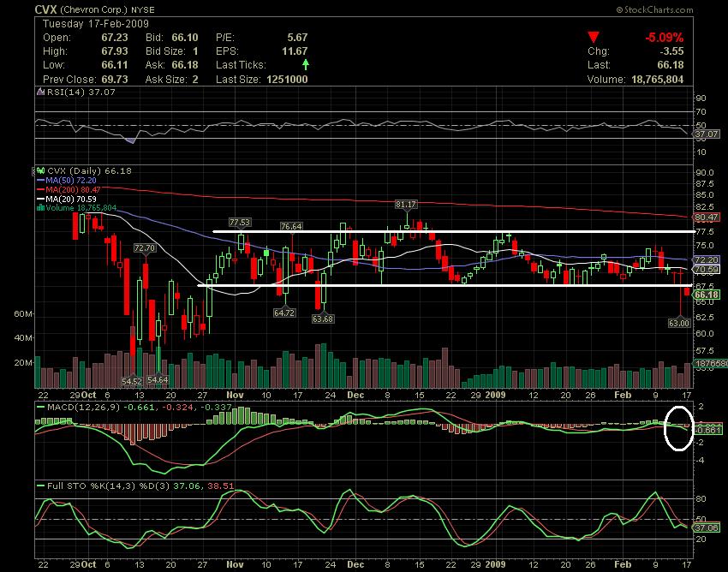Click the -0.661 MACD axis value tag
The height and width of the screenshot is (572, 728).
coord(707,431)
